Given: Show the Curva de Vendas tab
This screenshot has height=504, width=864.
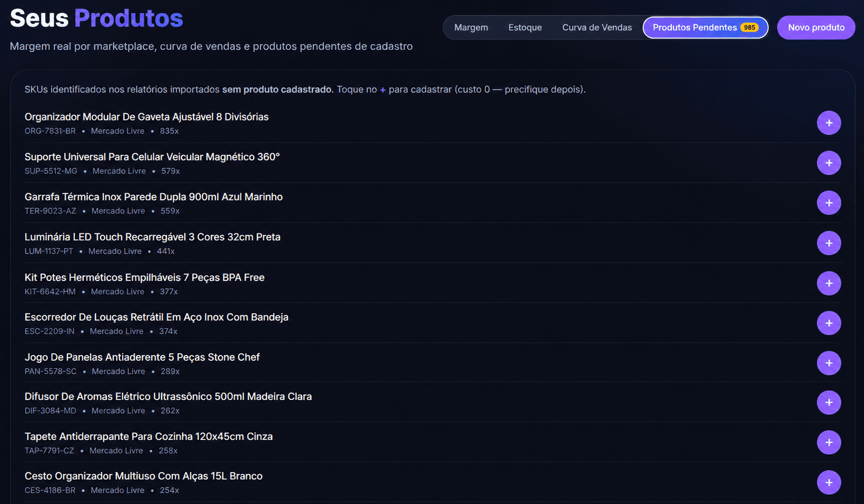Looking at the screenshot, I should (x=597, y=27).
